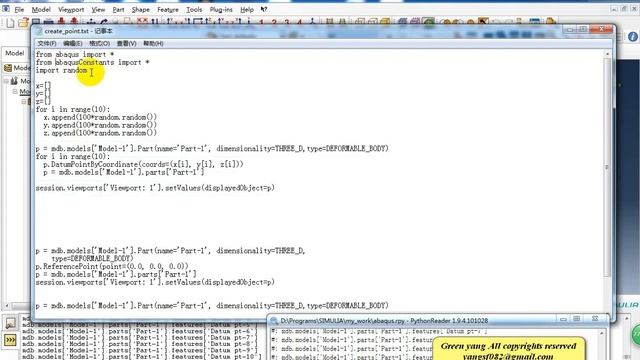Viewport: 640px width, 360px height.
Task: Click the line 'from abaqus import *'
Action: pos(75,54)
